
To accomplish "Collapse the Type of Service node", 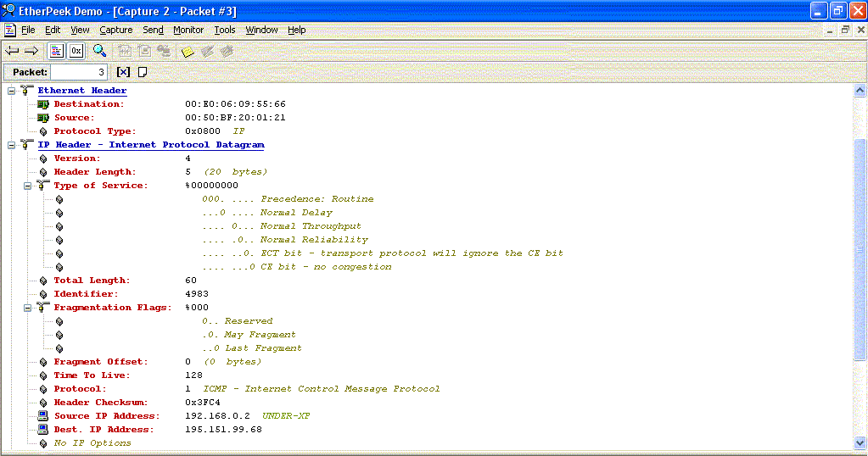I will click(x=28, y=186).
